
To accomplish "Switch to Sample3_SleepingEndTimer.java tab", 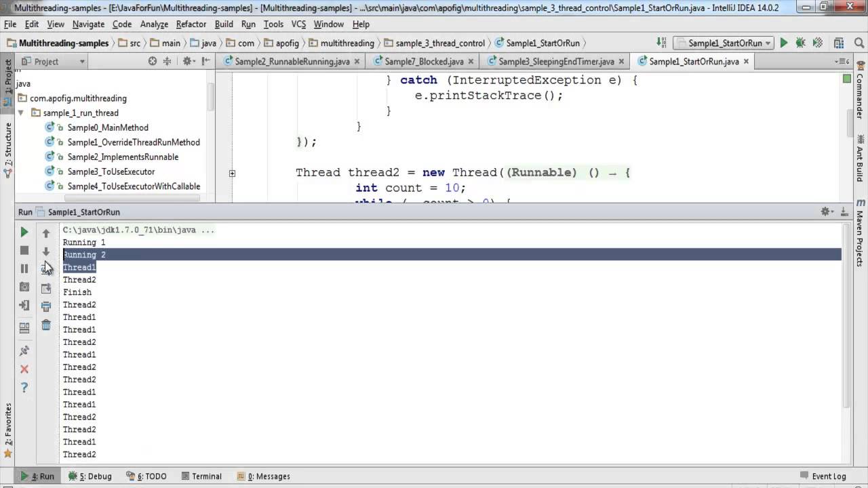I will coord(556,61).
